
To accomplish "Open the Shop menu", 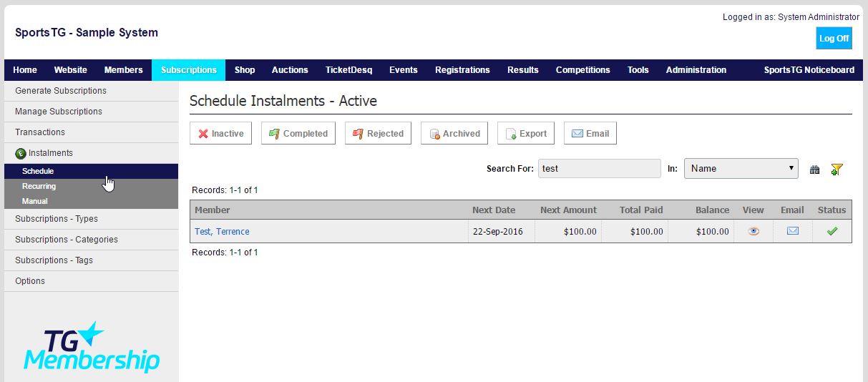I will click(245, 70).
